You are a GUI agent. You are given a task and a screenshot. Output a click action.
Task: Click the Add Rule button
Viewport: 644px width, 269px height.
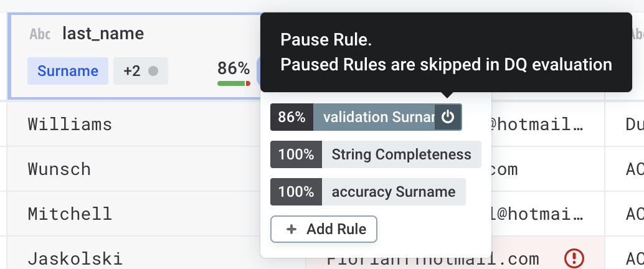pyautogui.click(x=324, y=229)
